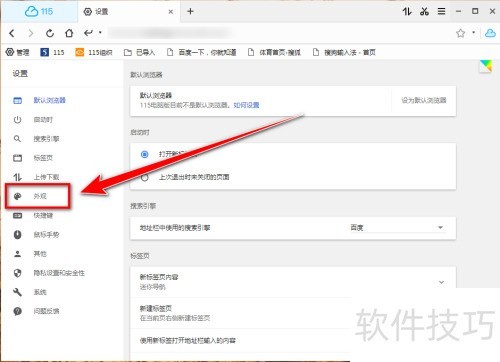This screenshot has width=500, height=362.
Task: Go forward to next page
Action: pyautogui.click(x=31, y=33)
